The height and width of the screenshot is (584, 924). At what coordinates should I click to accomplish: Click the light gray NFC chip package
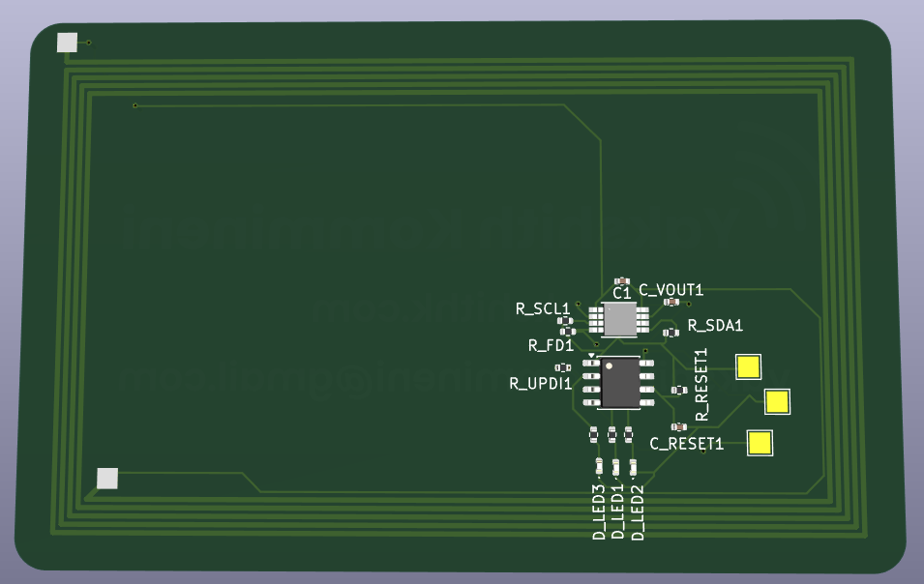click(x=620, y=320)
